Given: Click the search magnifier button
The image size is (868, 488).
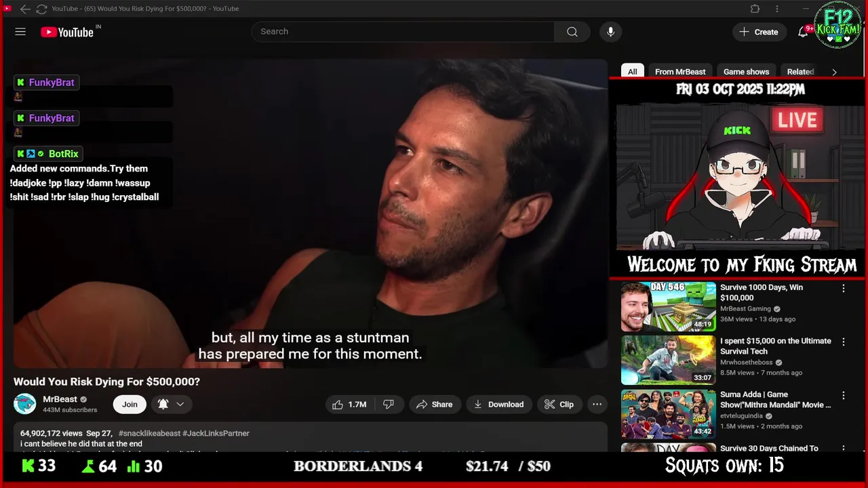Looking at the screenshot, I should pyautogui.click(x=572, y=32).
